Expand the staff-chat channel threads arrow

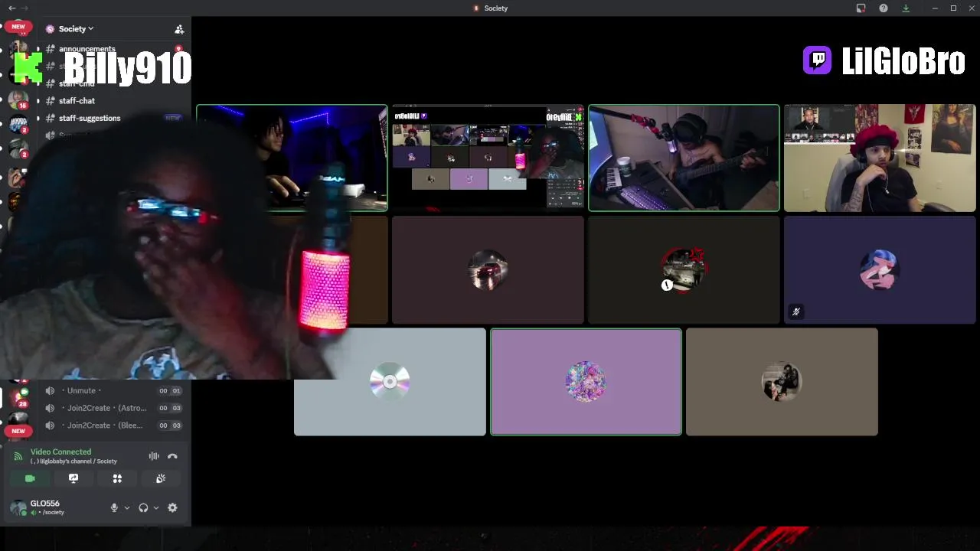tap(38, 101)
